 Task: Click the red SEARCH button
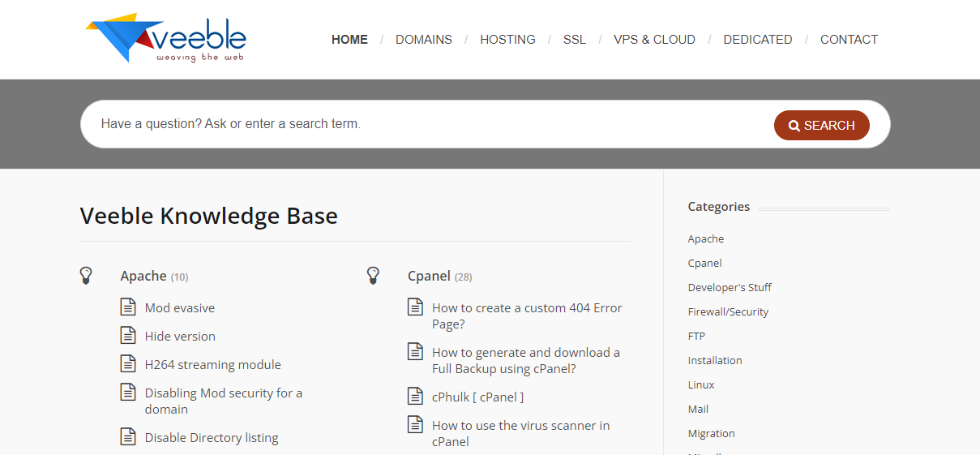(822, 126)
